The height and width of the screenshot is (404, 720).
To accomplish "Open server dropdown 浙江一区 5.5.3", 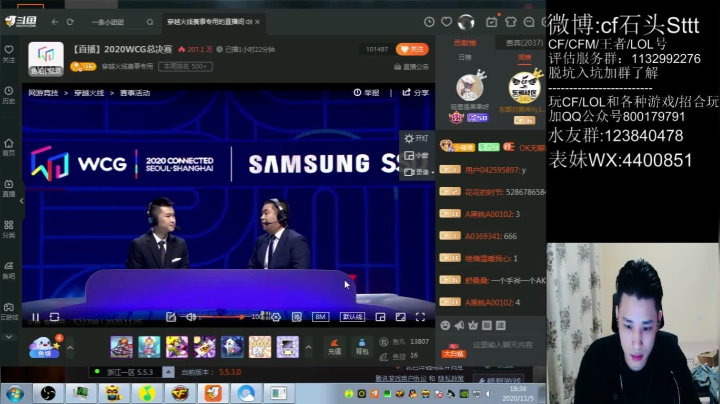I will tap(168, 372).
